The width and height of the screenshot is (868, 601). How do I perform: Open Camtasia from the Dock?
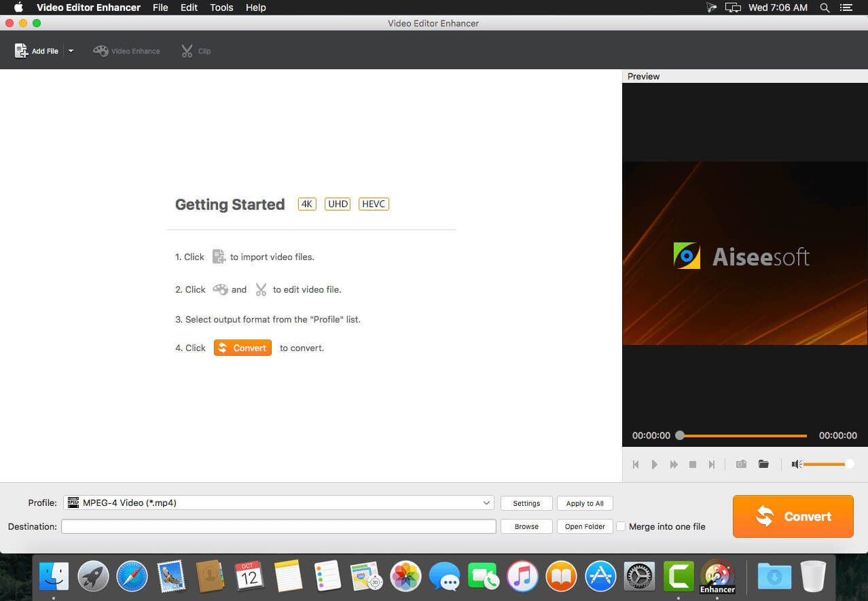click(679, 577)
